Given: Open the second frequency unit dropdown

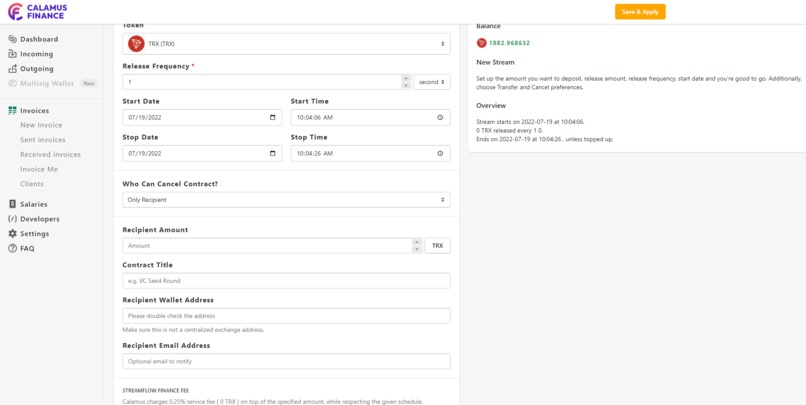Looking at the screenshot, I should [432, 82].
